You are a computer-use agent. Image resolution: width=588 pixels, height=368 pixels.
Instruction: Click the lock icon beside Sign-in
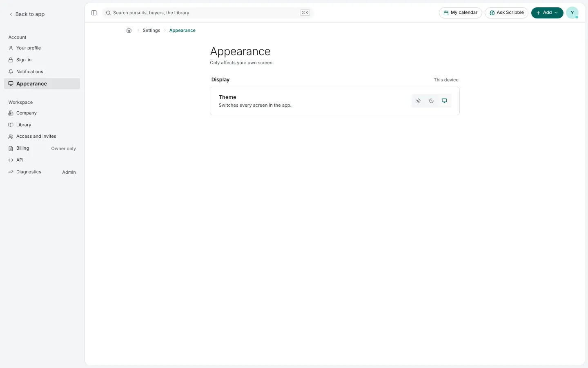point(11,60)
